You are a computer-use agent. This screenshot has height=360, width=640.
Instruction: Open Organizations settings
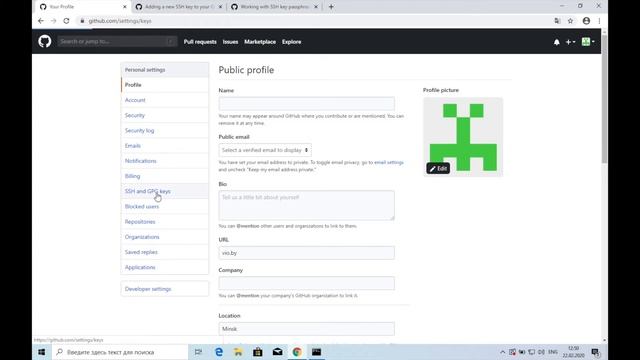click(x=165, y=237)
